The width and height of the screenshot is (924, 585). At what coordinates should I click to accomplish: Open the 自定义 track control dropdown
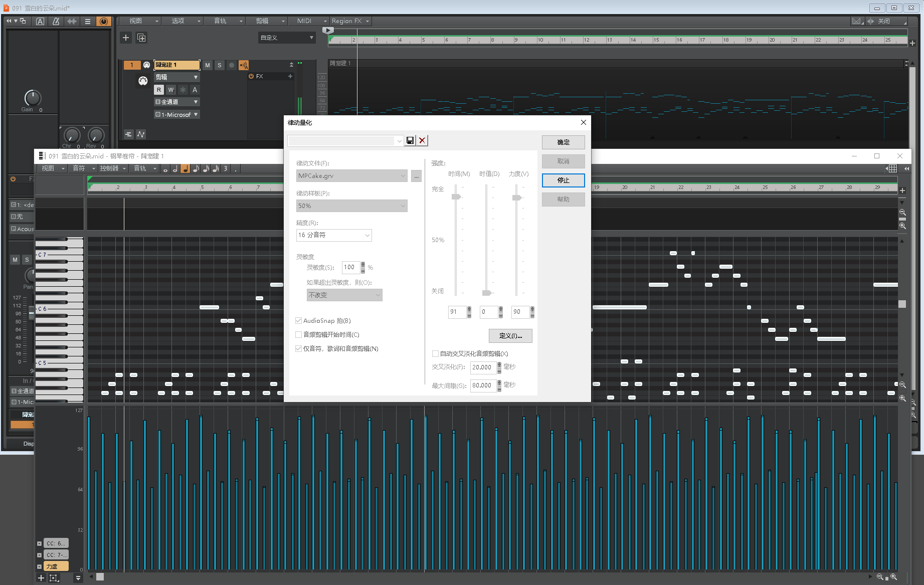point(287,38)
